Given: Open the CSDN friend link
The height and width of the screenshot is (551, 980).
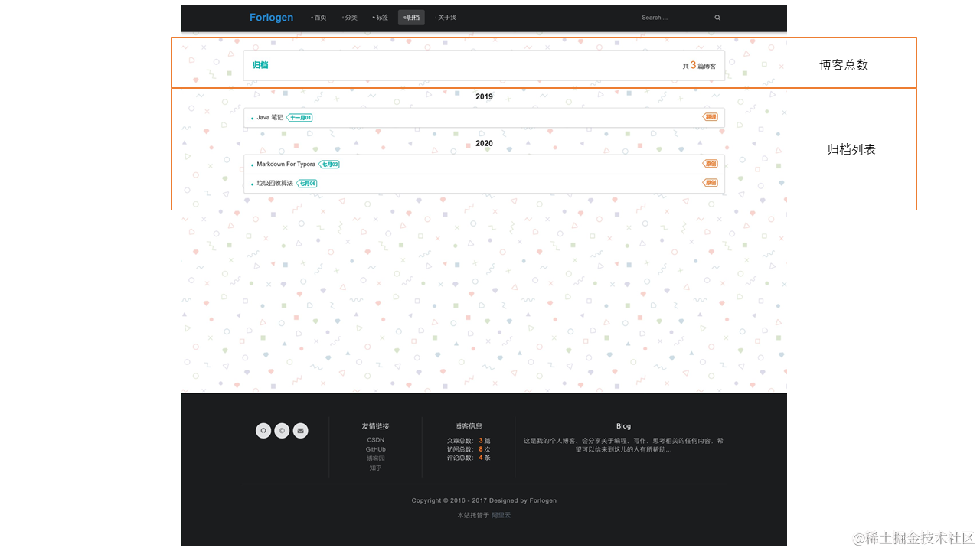Looking at the screenshot, I should [x=375, y=440].
